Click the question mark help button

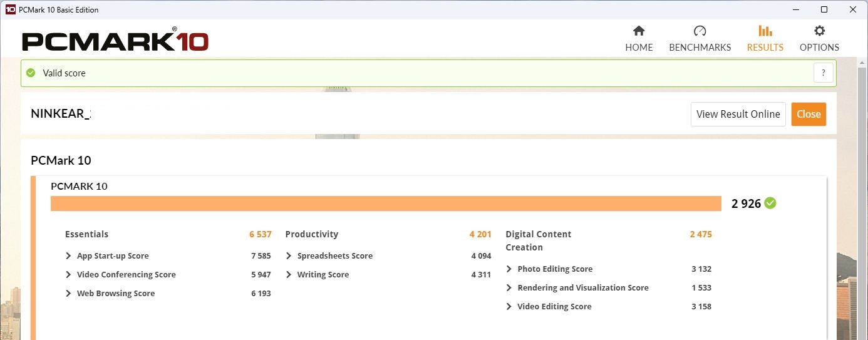tap(824, 73)
